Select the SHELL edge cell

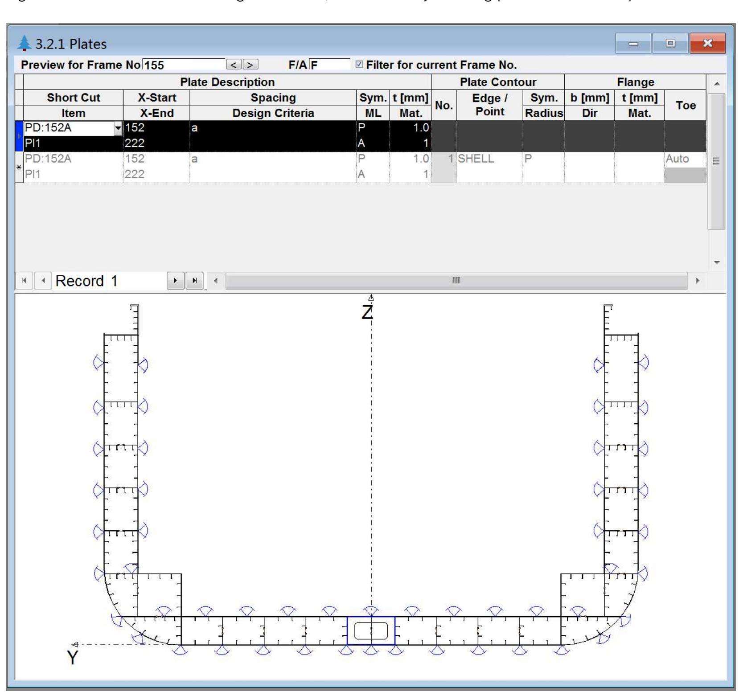[489, 159]
